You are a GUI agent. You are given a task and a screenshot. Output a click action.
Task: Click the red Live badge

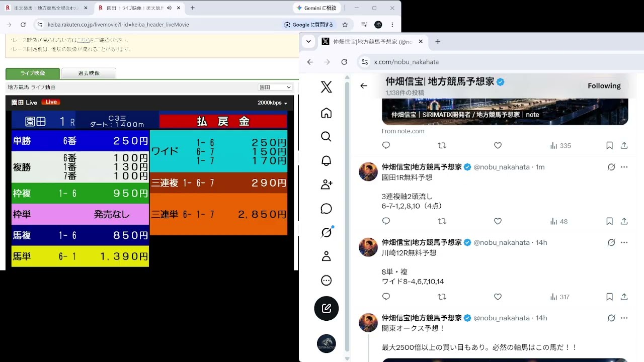tap(51, 102)
